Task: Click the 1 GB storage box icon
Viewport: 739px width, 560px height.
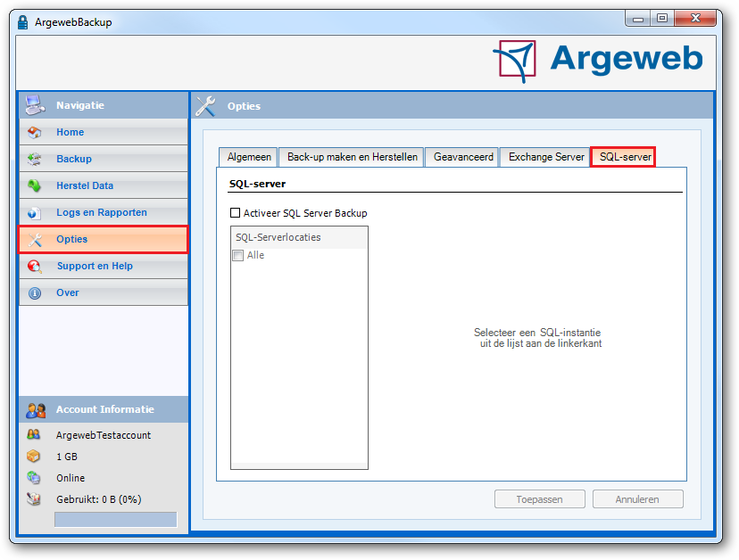Action: (x=33, y=457)
